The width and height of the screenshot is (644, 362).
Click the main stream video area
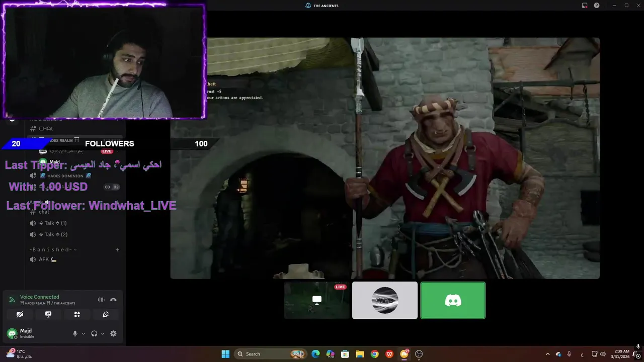(385, 158)
